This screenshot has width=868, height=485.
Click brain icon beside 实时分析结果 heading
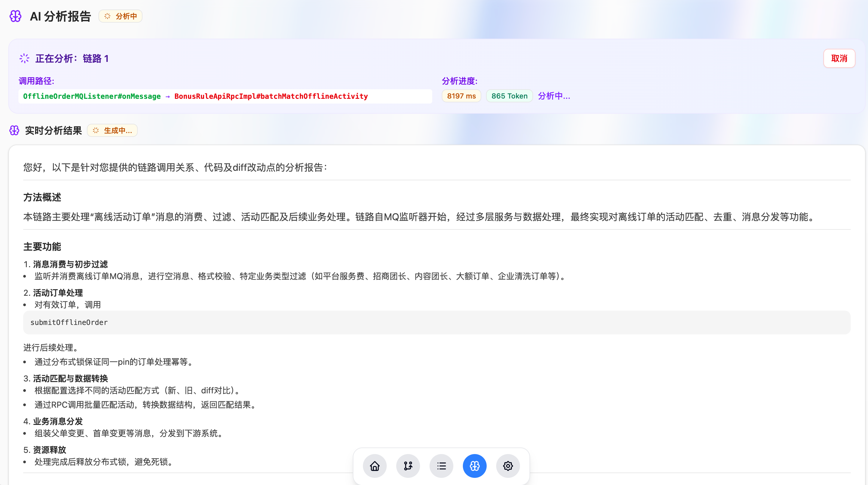point(14,130)
